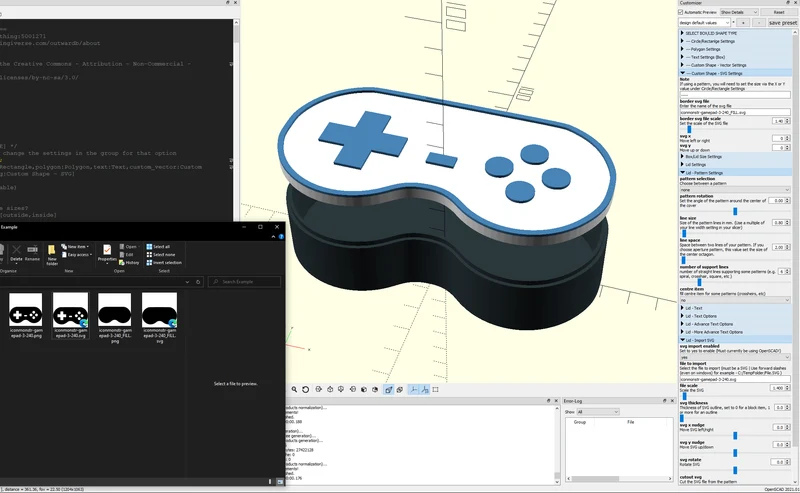
Task: Adjust the pattern rotation slider
Action: 735,211
